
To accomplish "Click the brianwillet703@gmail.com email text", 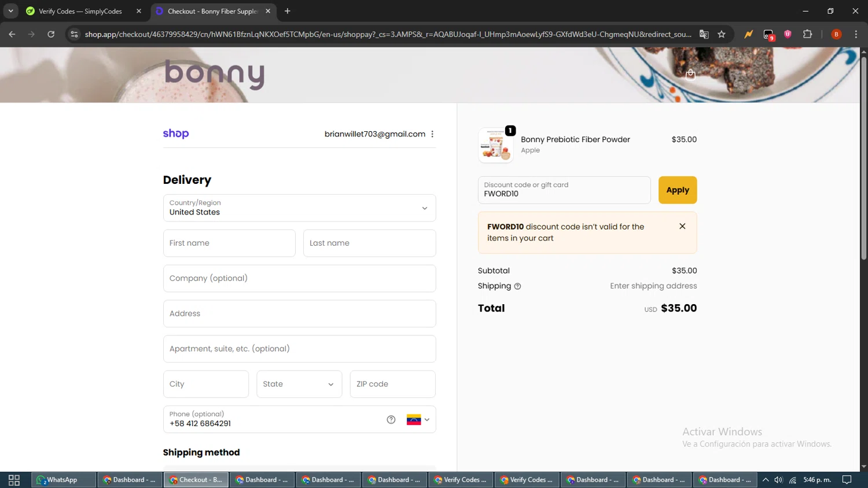I will click(x=375, y=134).
